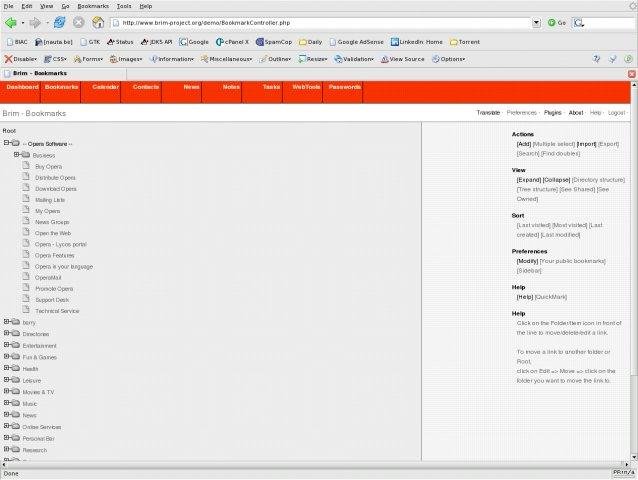Image resolution: width=638 pixels, height=480 pixels.
Task: Switch to the Calendar tab
Action: (105, 88)
